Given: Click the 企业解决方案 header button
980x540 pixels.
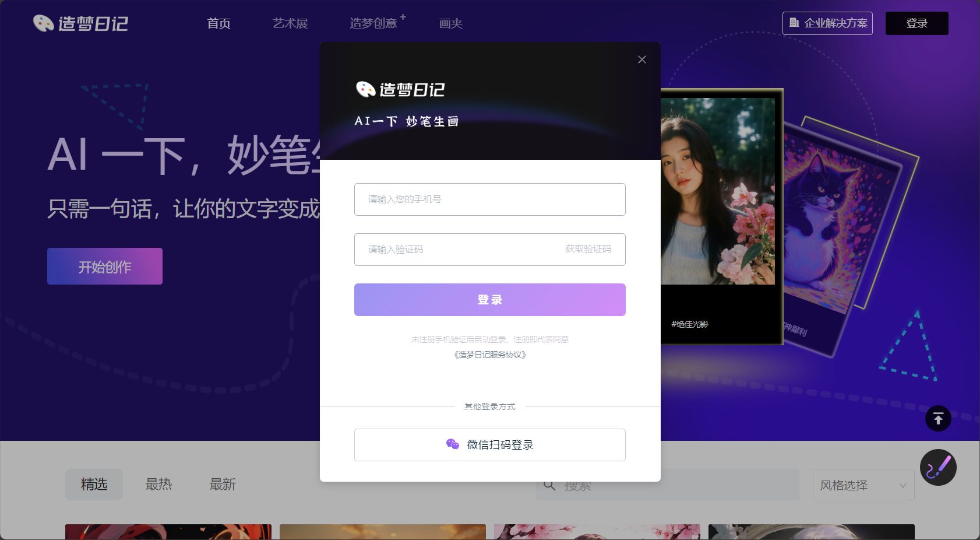Looking at the screenshot, I should (x=827, y=23).
